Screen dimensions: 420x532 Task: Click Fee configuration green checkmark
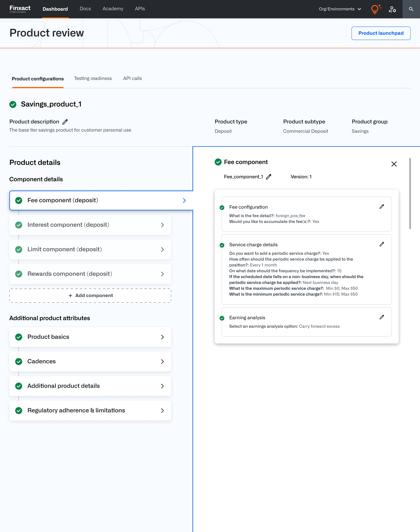(x=222, y=207)
